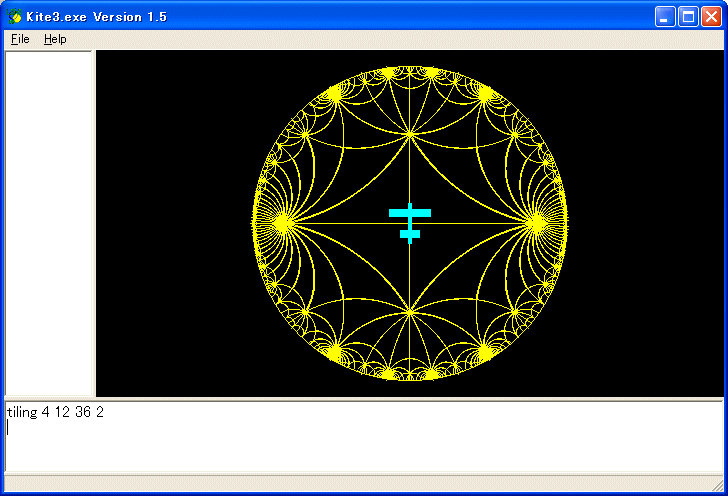Click the resize grip in the status bar corner
This screenshot has width=728, height=496.
tap(717, 485)
